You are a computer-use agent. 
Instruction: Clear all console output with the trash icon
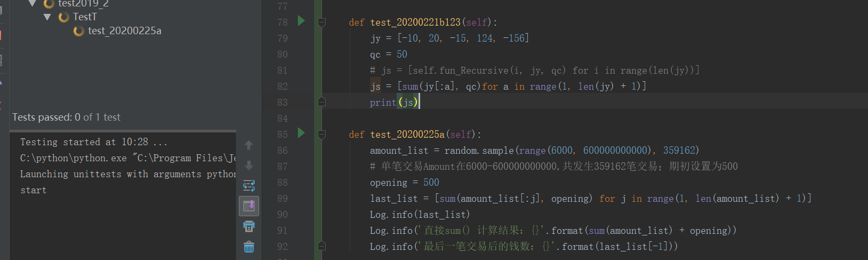click(249, 247)
